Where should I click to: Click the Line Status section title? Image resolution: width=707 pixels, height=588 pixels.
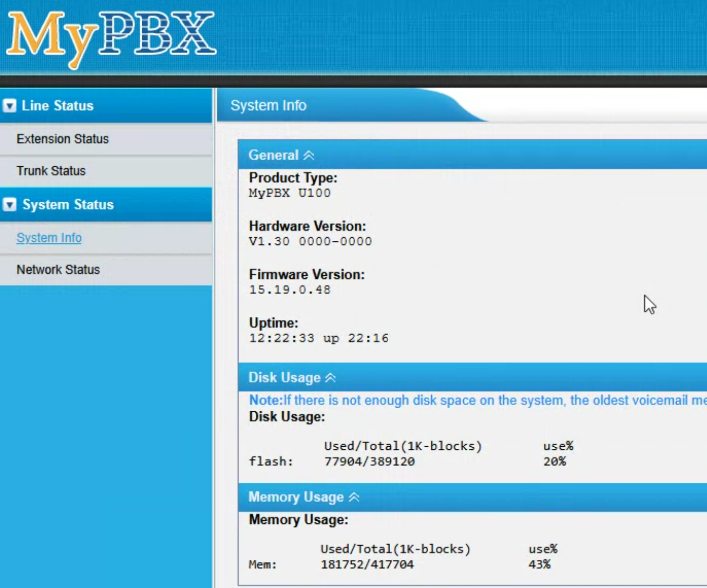57,106
